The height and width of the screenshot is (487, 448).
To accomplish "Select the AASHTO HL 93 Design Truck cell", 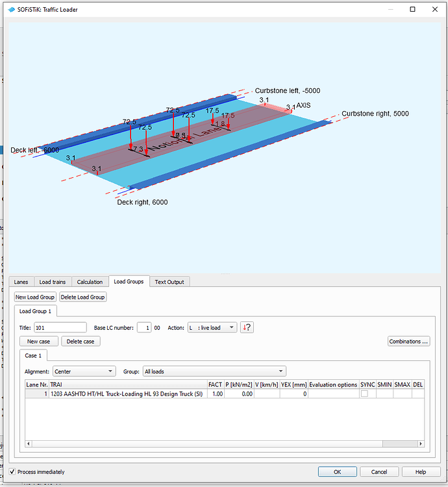I will pyautogui.click(x=128, y=393).
